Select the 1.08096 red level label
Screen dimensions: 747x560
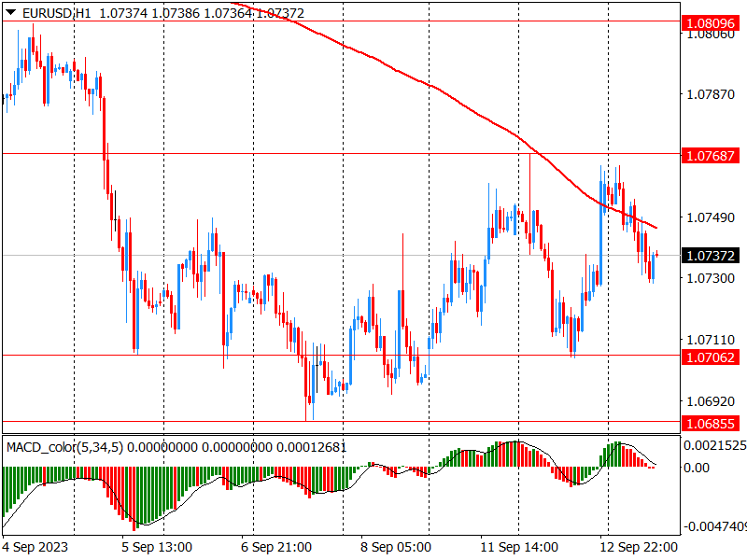pyautogui.click(x=711, y=22)
